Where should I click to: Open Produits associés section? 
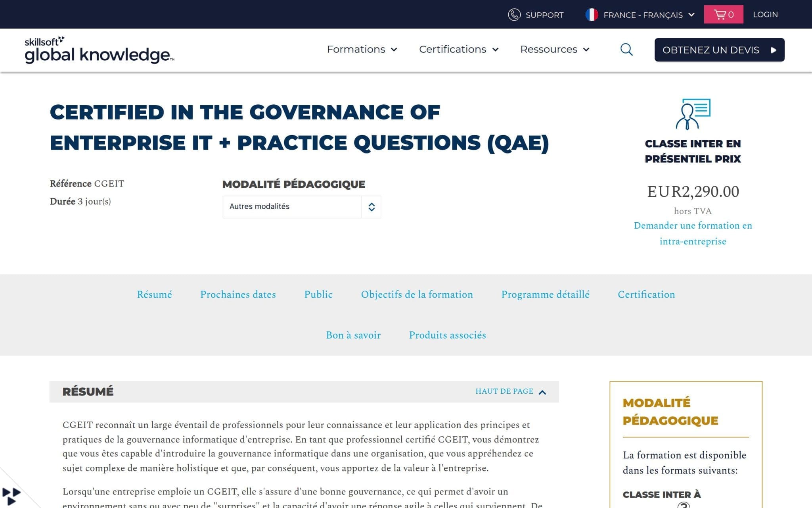click(447, 335)
